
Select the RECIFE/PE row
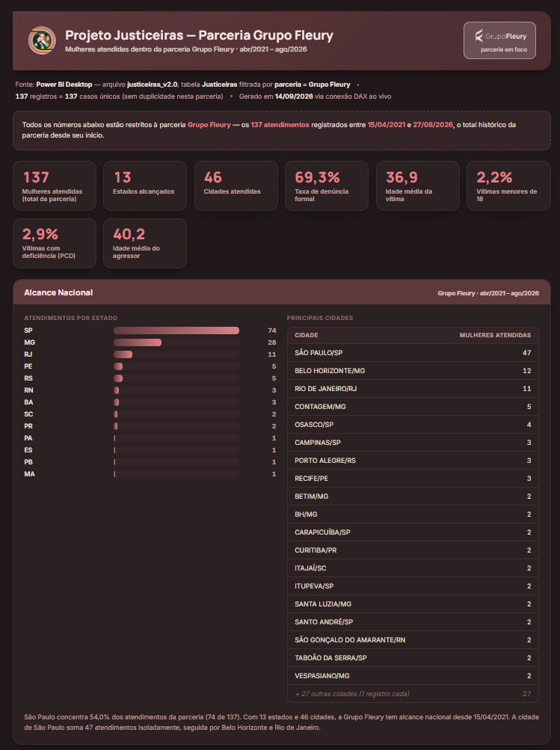pyautogui.click(x=413, y=479)
